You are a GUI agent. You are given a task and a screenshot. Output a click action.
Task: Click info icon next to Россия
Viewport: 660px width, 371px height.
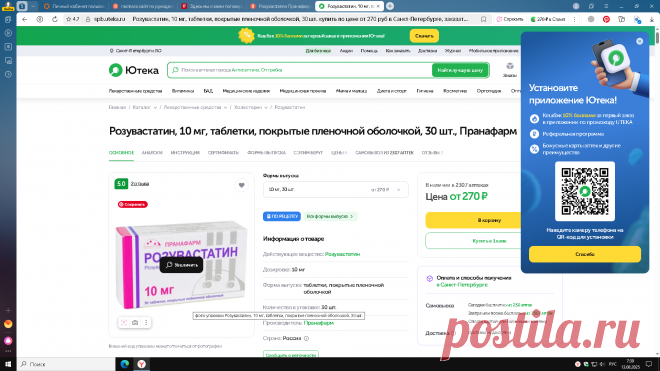[306, 338]
